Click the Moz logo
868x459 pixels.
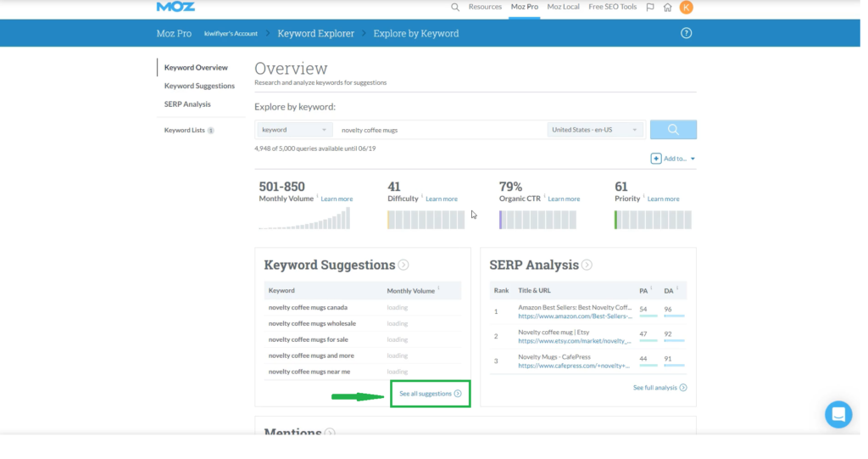coord(175,6)
